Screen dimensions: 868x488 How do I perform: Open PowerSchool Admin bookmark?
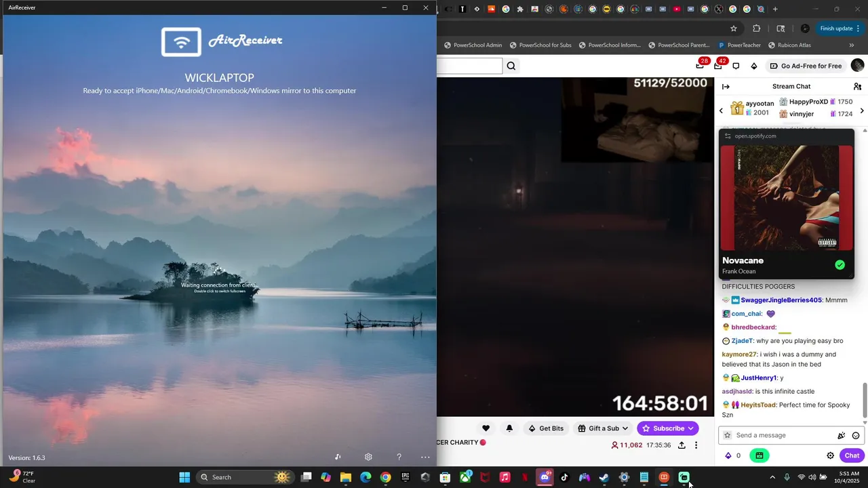coord(473,45)
